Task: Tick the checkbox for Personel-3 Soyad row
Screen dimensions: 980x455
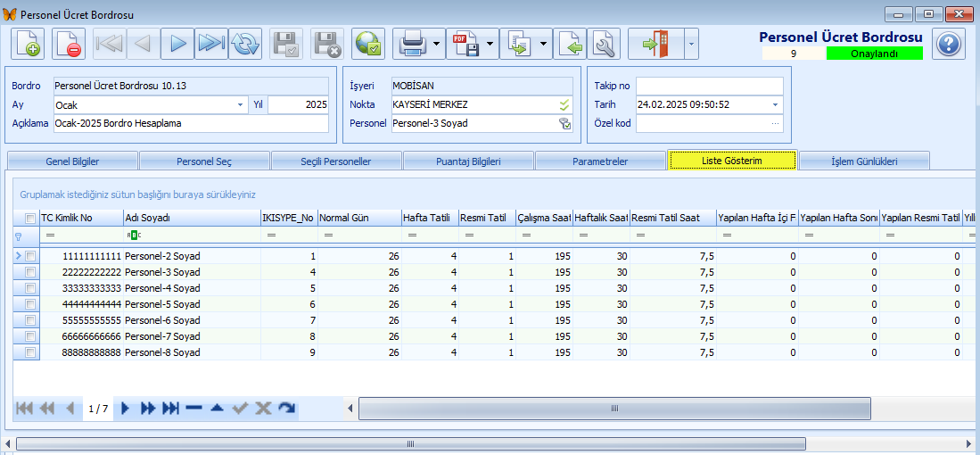Action: click(30, 272)
